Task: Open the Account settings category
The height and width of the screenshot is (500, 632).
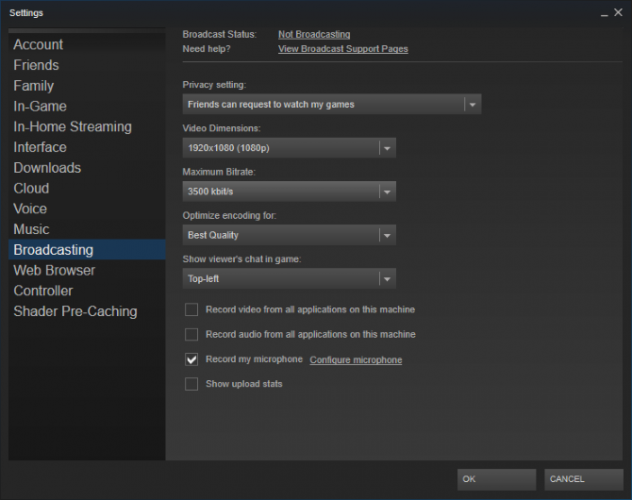Action: [x=87, y=44]
